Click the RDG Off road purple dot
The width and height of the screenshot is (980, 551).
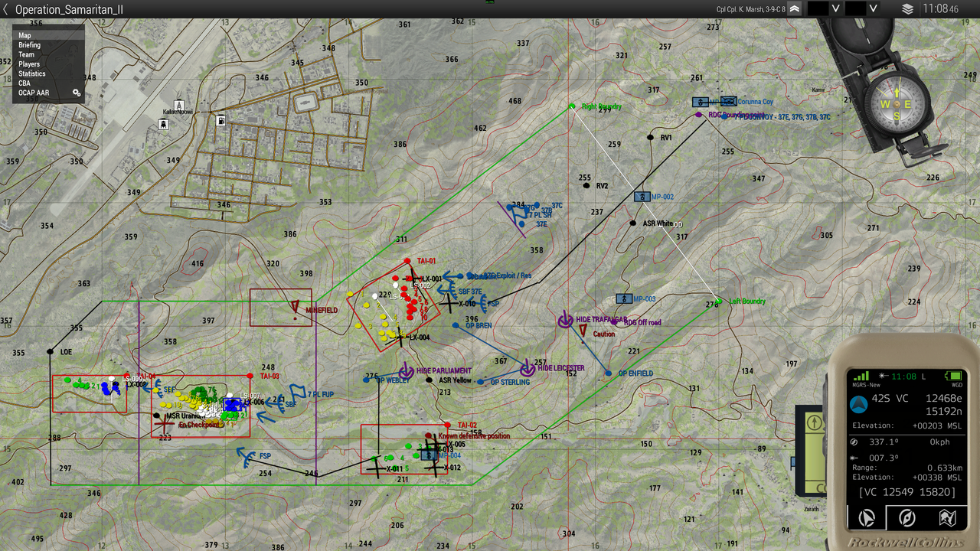614,322
